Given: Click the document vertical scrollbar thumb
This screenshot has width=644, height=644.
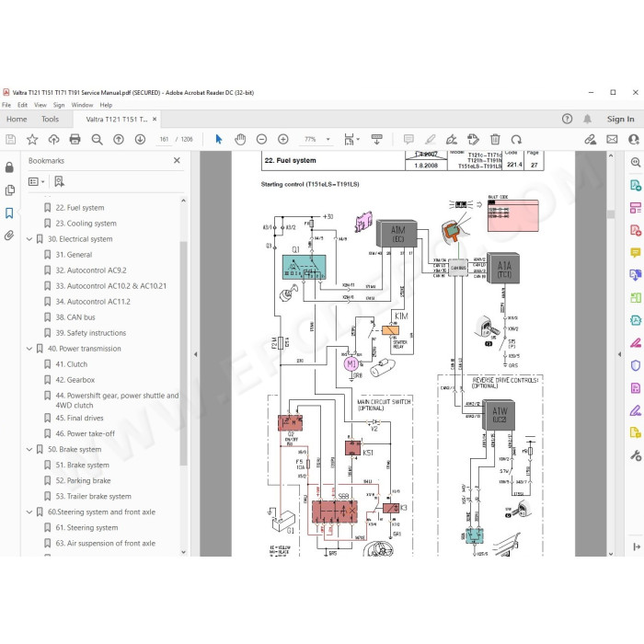Looking at the screenshot, I should (x=611, y=214).
